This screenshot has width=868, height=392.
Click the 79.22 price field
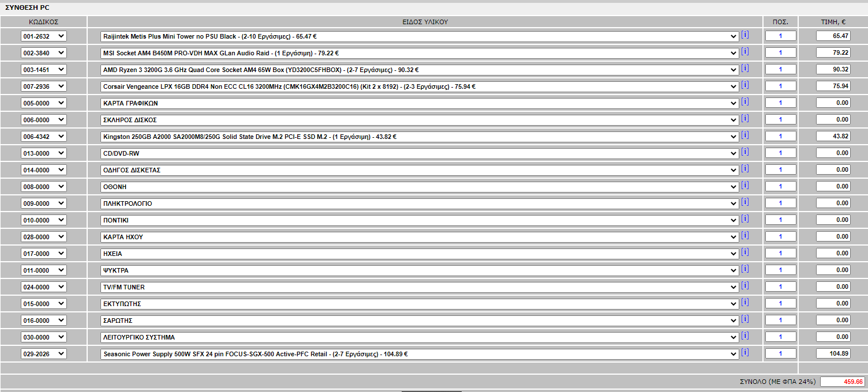coord(833,52)
